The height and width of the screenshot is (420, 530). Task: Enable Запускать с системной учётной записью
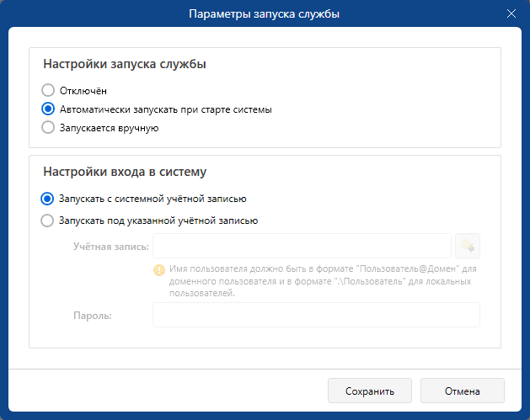point(48,199)
